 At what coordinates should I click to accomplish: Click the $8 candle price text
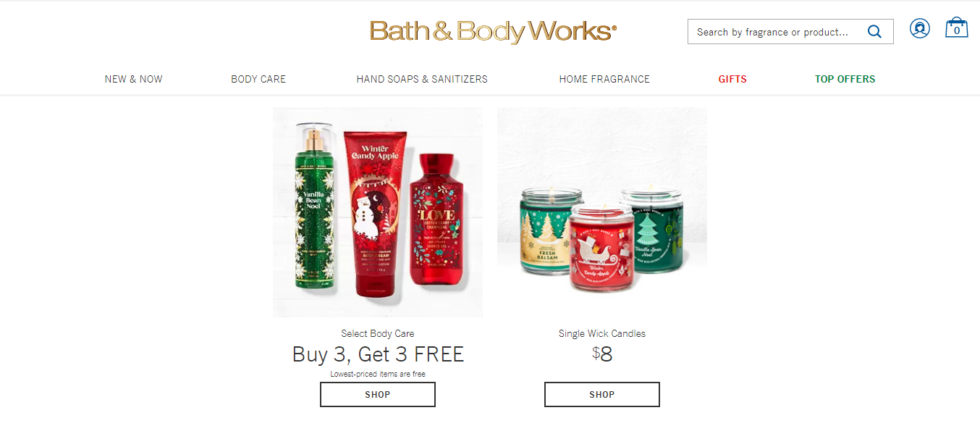pos(602,354)
